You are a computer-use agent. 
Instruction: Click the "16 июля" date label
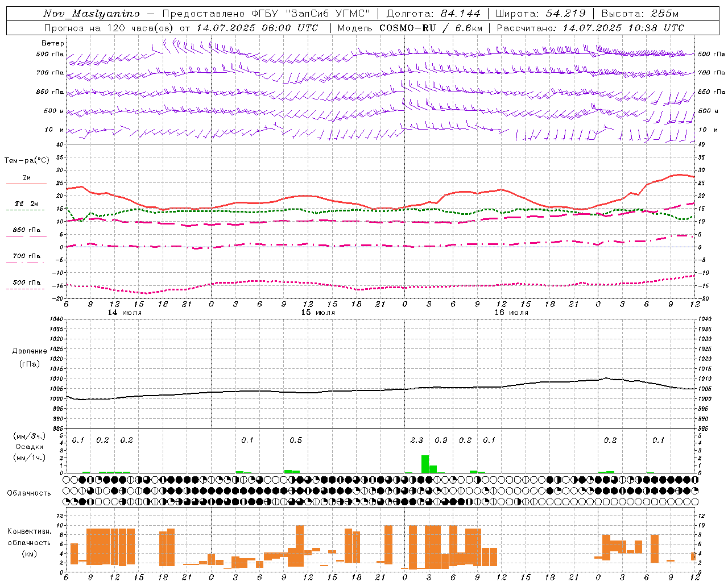pos(511,313)
